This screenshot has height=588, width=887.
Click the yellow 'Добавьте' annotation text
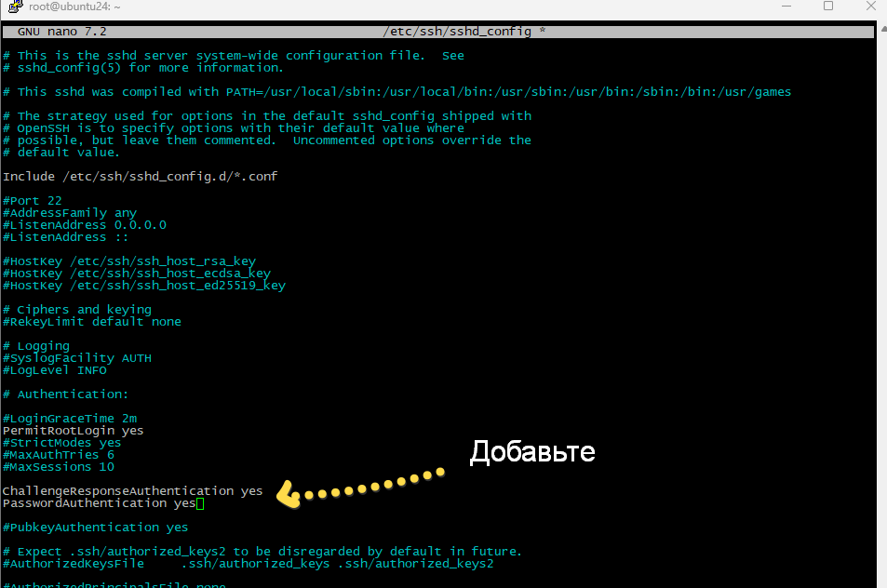pyautogui.click(x=532, y=452)
